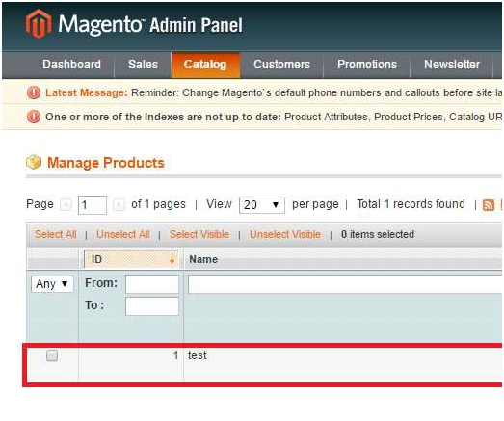This screenshot has width=504, height=421.
Task: Open the Newsletter menu
Action: pyautogui.click(x=452, y=65)
